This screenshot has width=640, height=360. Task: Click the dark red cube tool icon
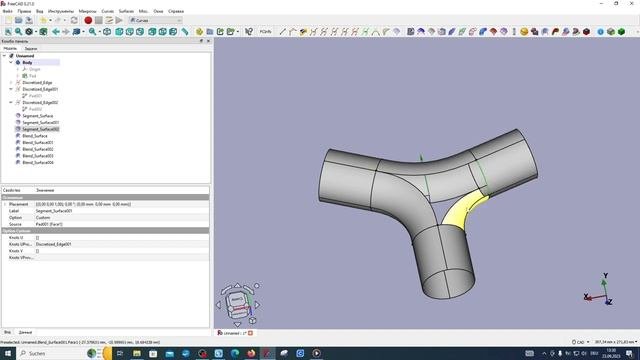coord(586,31)
